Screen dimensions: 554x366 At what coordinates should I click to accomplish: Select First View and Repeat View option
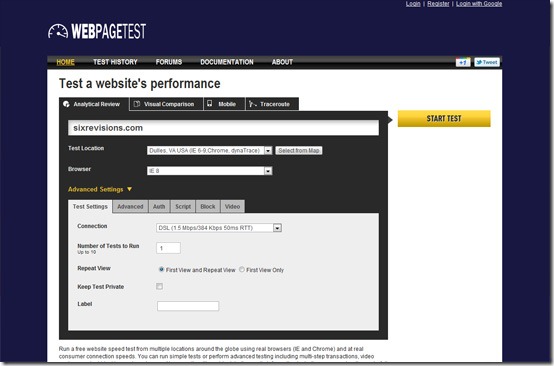point(161,269)
